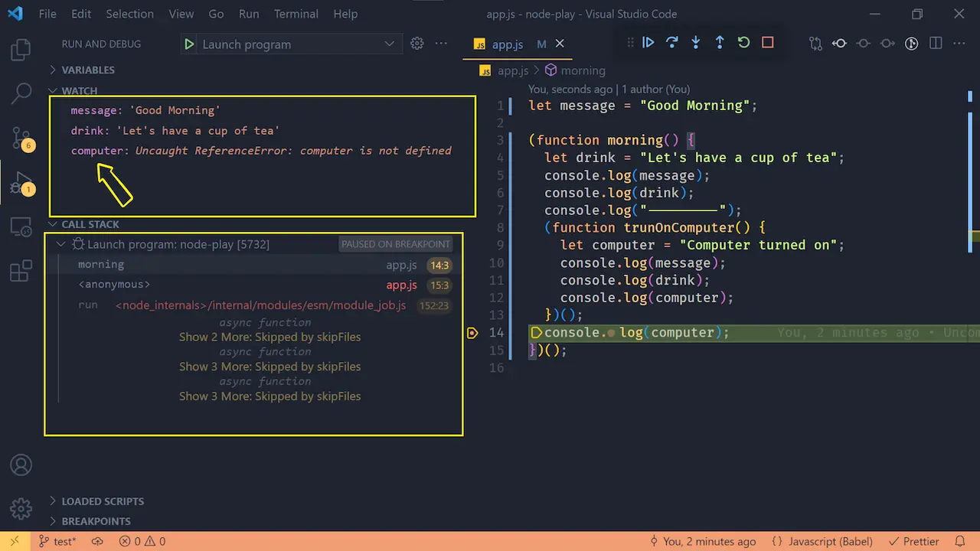Viewport: 980px width, 551px height.
Task: Synchronize changes cloud icon in status bar
Action: coord(98,541)
